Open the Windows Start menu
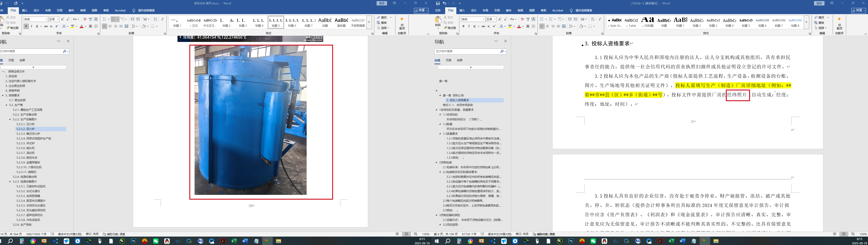The width and height of the screenshot is (868, 245). 437,241
